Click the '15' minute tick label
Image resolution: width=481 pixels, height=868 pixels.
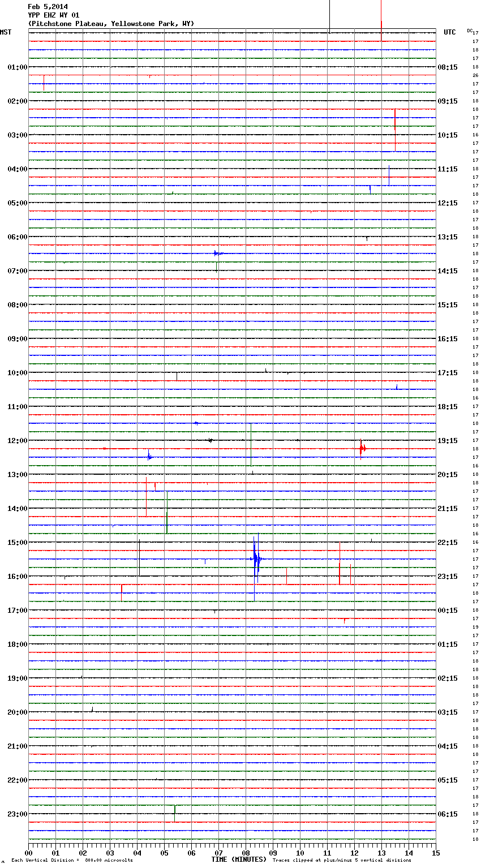click(436, 853)
